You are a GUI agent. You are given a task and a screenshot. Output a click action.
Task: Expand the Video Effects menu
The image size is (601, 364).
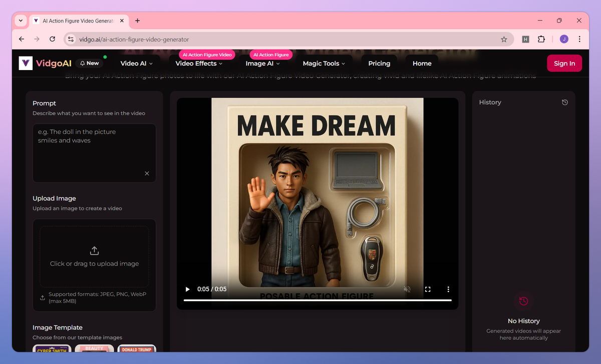click(x=199, y=64)
